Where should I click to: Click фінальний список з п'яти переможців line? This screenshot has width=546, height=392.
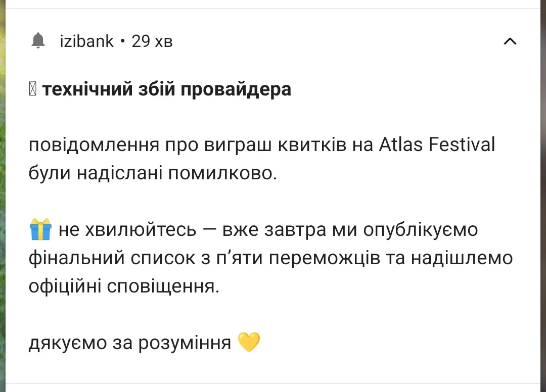click(270, 259)
